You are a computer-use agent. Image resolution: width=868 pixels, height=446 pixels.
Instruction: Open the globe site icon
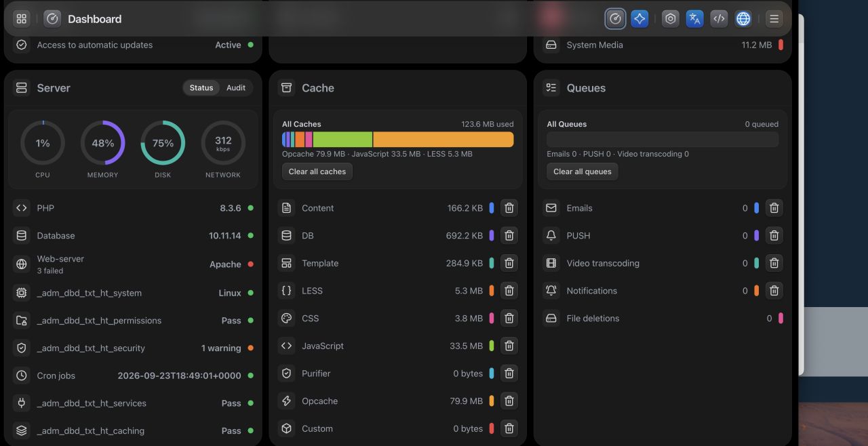(743, 19)
